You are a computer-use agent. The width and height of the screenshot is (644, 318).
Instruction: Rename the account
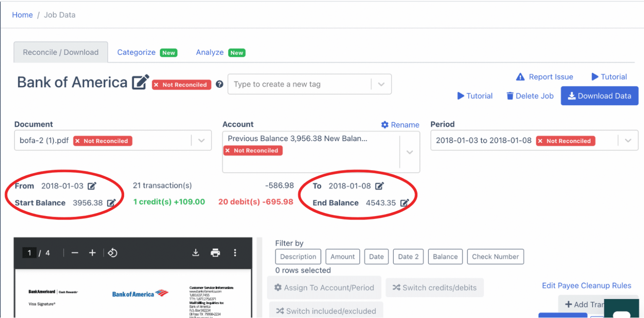click(x=400, y=125)
